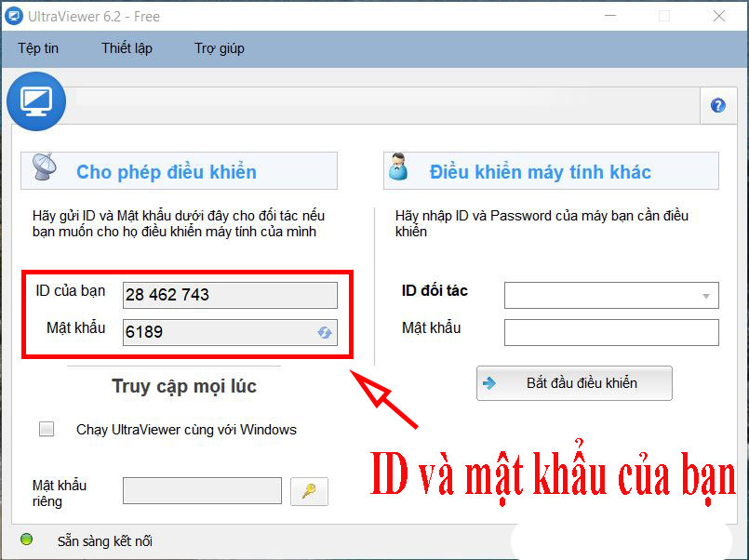Refresh the password with the reload icon
Screen dimensions: 749x560
(x=325, y=332)
